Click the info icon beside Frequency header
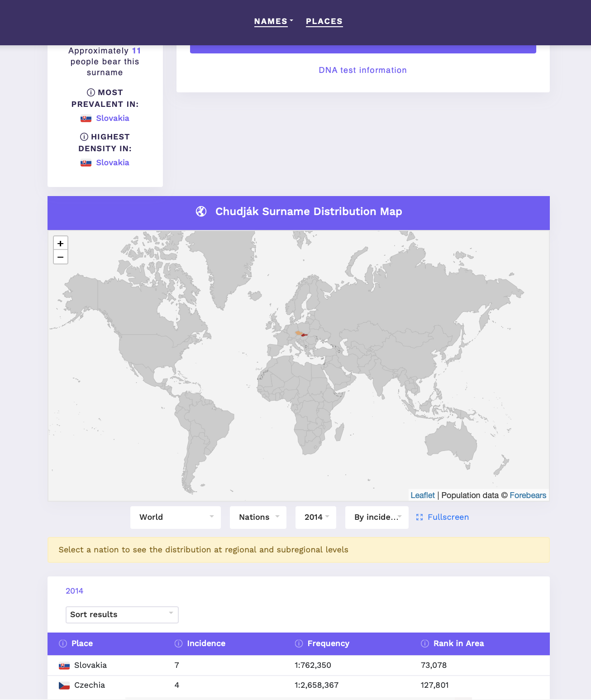 [299, 643]
